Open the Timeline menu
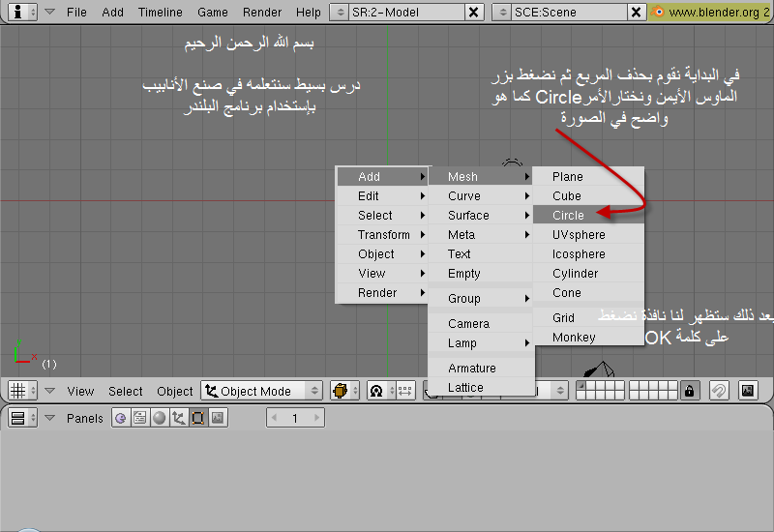The width and height of the screenshot is (774, 532). click(160, 12)
